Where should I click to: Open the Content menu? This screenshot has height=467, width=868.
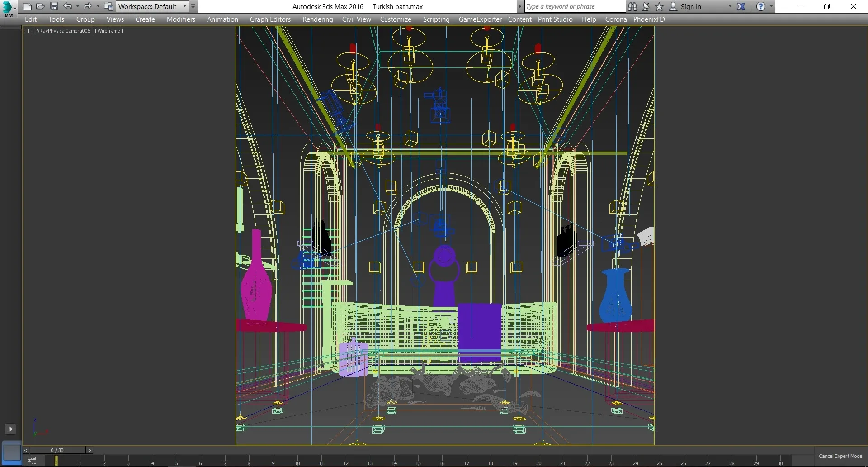[519, 19]
